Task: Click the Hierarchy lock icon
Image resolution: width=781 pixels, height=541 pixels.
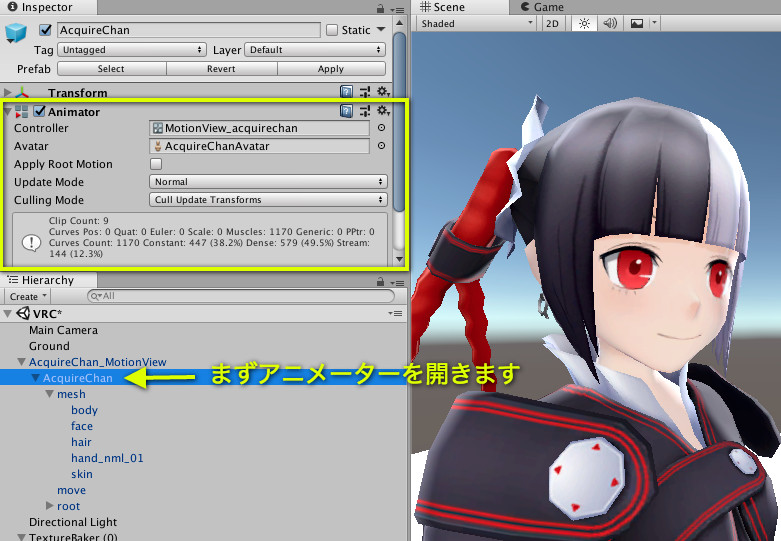Action: click(x=381, y=281)
